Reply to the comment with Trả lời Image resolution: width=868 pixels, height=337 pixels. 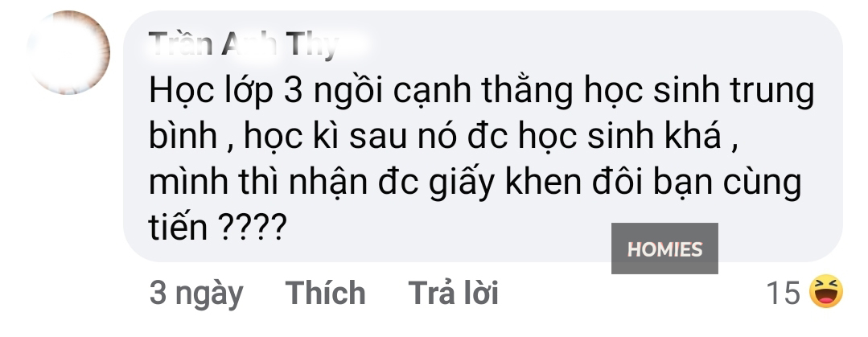click(453, 293)
